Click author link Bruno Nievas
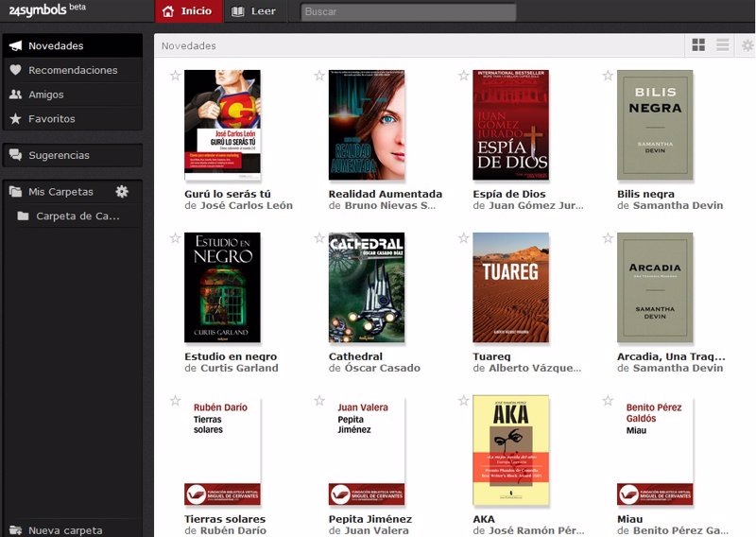 pyautogui.click(x=389, y=205)
